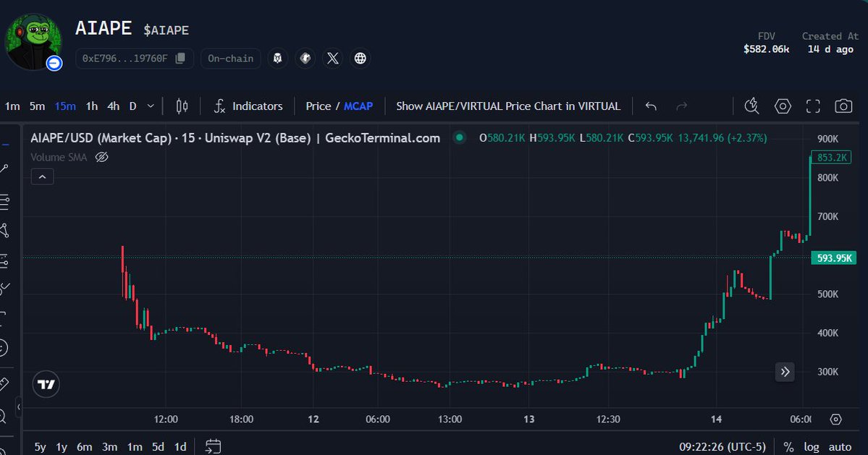Set range to 3m

click(109, 447)
